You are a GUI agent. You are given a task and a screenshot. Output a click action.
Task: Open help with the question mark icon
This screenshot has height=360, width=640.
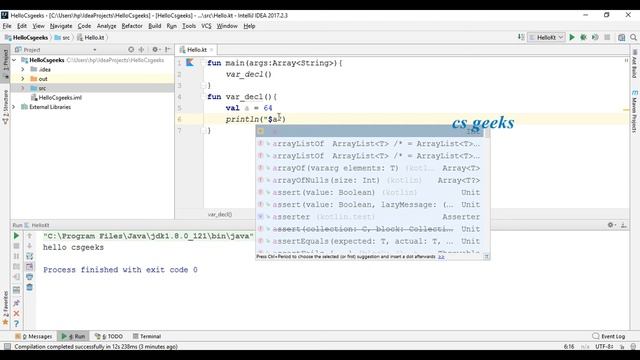pyautogui.click(x=16, y=324)
